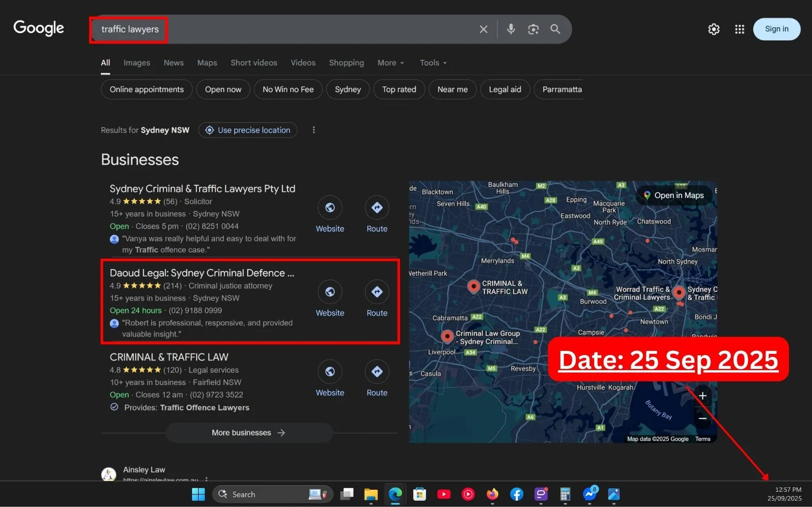Viewport: 812px width, 507px height.
Task: Expand the Tools dropdown
Action: [x=433, y=63]
